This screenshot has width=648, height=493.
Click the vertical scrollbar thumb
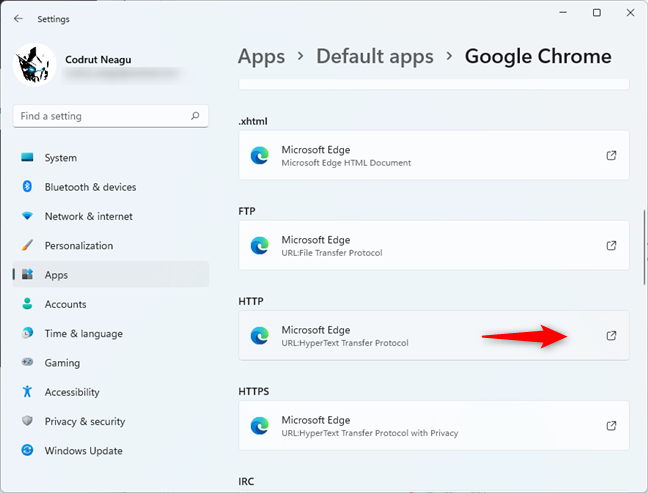pyautogui.click(x=644, y=247)
